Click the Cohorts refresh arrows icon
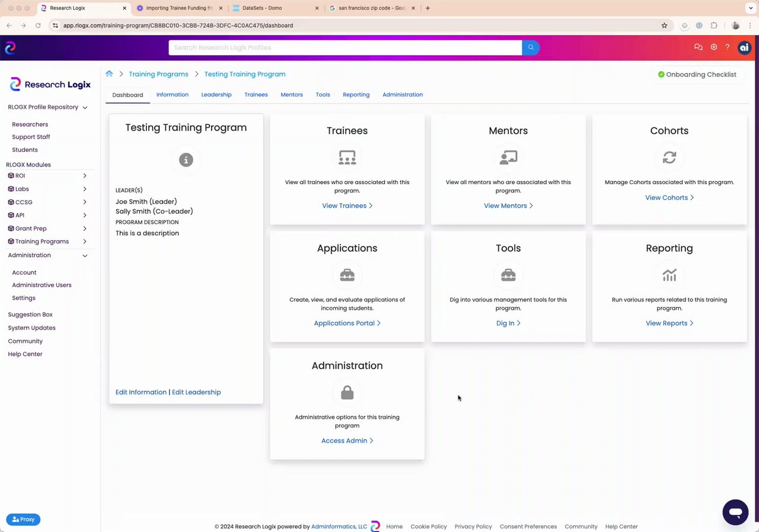The width and height of the screenshot is (759, 532). 669,157
